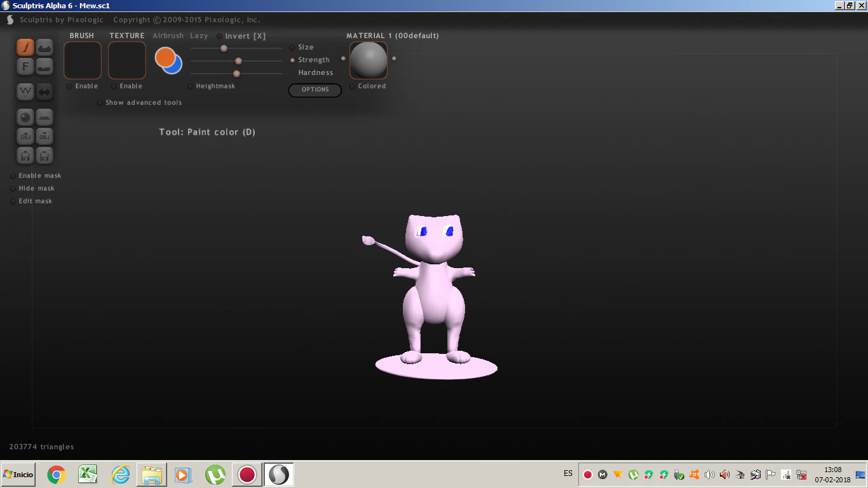868x488 pixels.
Task: Open the Material sphere preview
Action: click(369, 60)
